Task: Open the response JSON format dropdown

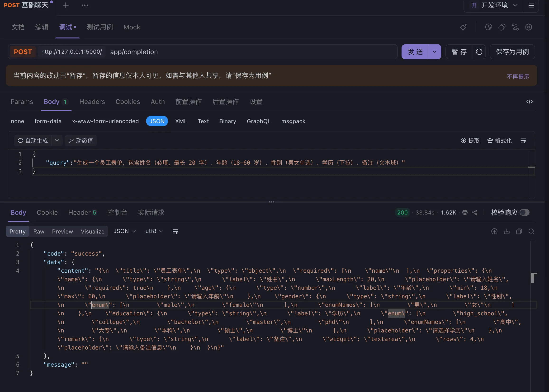Action: click(124, 231)
